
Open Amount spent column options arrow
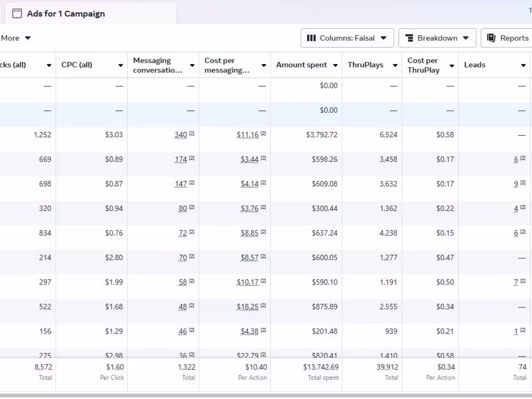[335, 65]
